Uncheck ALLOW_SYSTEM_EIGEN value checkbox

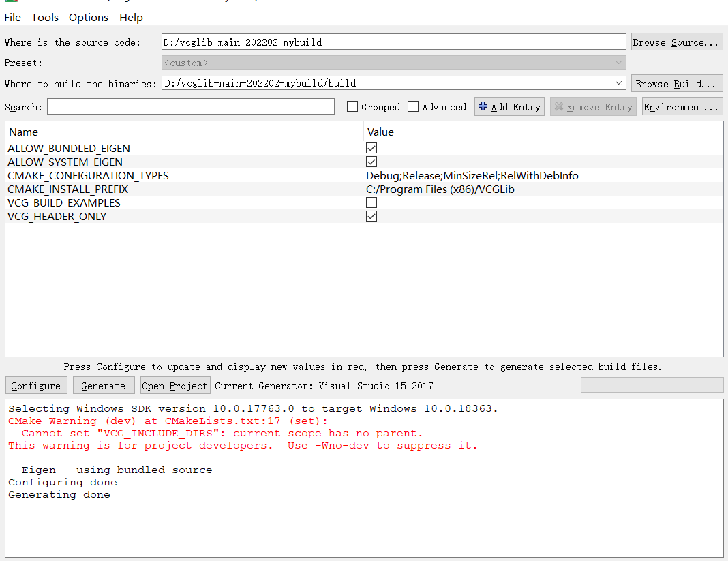coord(371,162)
